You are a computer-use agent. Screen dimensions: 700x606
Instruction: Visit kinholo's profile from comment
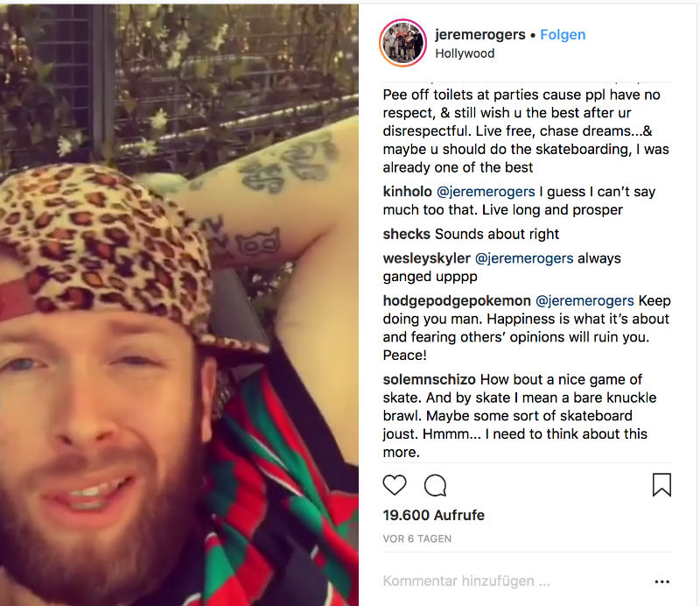(407, 192)
